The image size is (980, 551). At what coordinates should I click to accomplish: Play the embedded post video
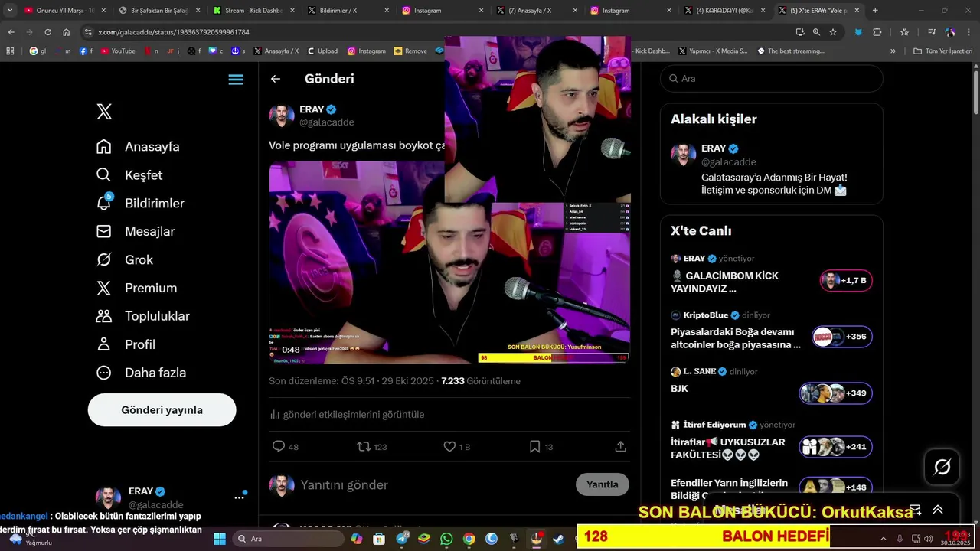click(x=449, y=262)
